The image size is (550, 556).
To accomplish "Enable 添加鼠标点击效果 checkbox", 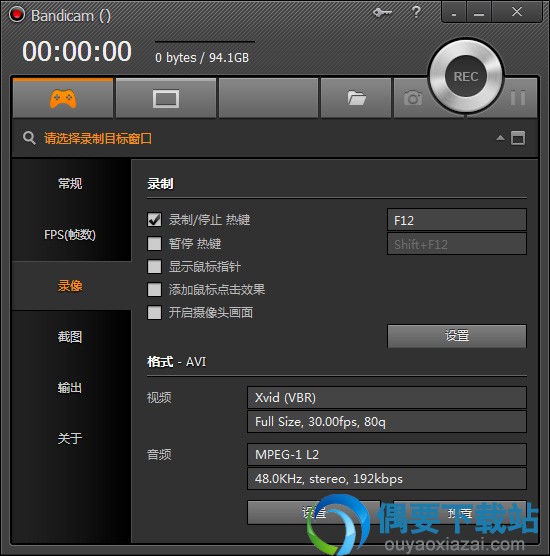I will [154, 289].
